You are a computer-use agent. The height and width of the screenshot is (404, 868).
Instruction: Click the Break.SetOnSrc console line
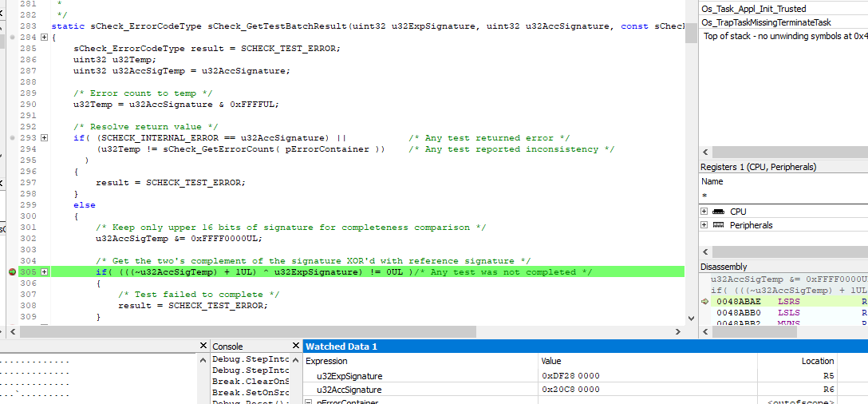(251, 392)
